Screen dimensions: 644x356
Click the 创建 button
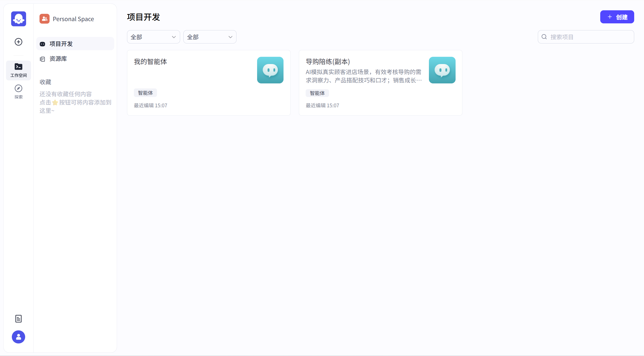pos(617,17)
